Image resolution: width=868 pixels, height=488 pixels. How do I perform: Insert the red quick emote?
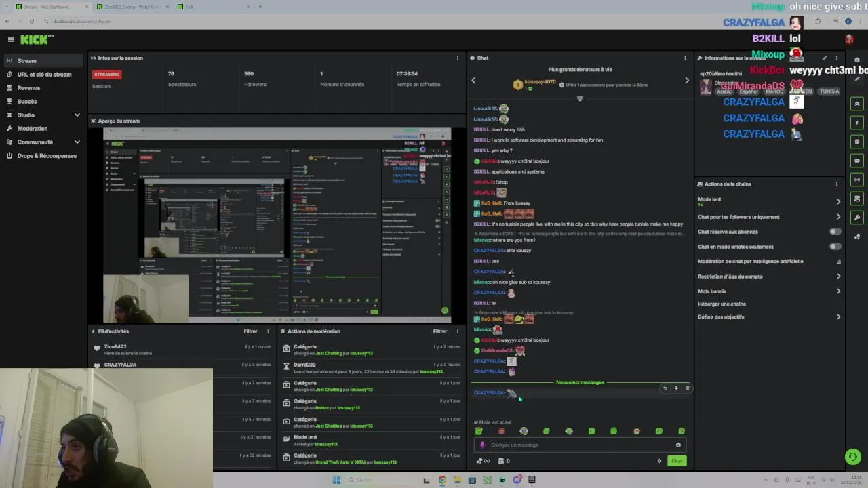pos(501,431)
